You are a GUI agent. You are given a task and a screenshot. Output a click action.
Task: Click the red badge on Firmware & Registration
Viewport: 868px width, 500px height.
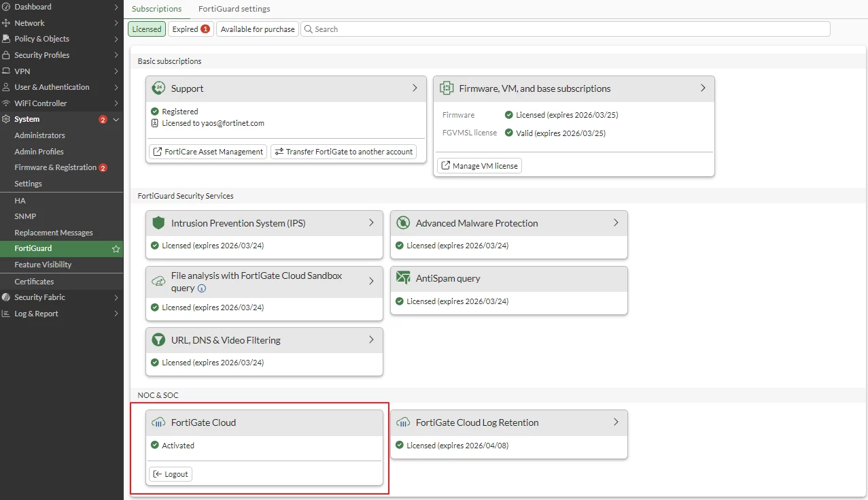103,168
